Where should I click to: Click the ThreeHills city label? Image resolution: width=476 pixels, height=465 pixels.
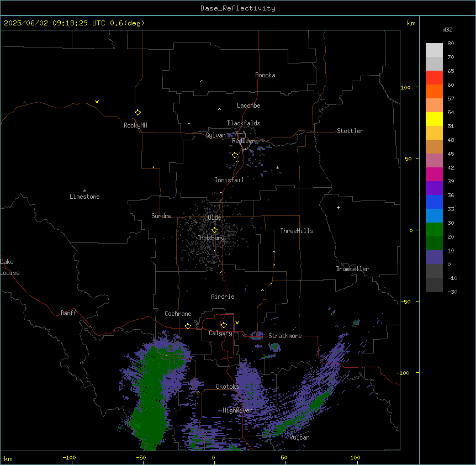coord(297,231)
